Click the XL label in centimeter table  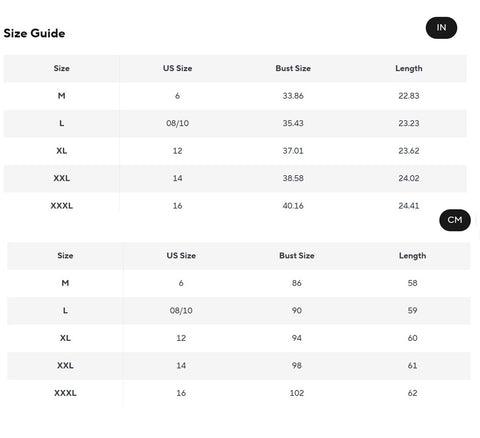(x=65, y=338)
